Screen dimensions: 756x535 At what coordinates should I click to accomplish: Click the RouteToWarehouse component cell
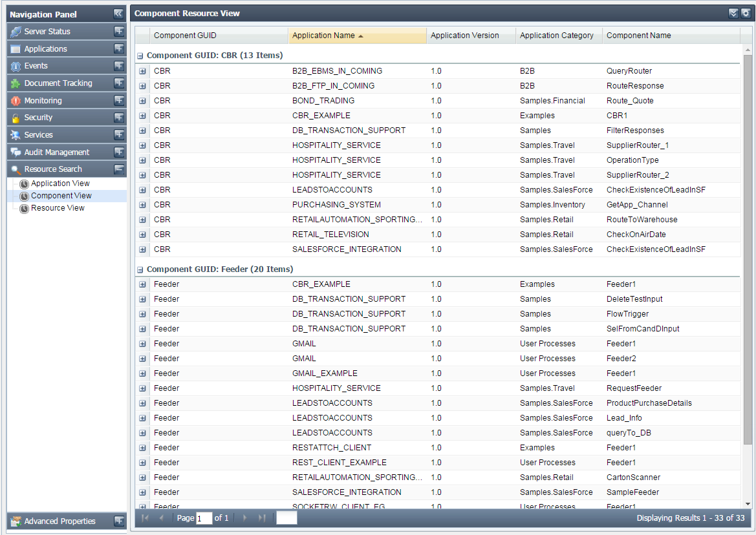[x=642, y=220]
